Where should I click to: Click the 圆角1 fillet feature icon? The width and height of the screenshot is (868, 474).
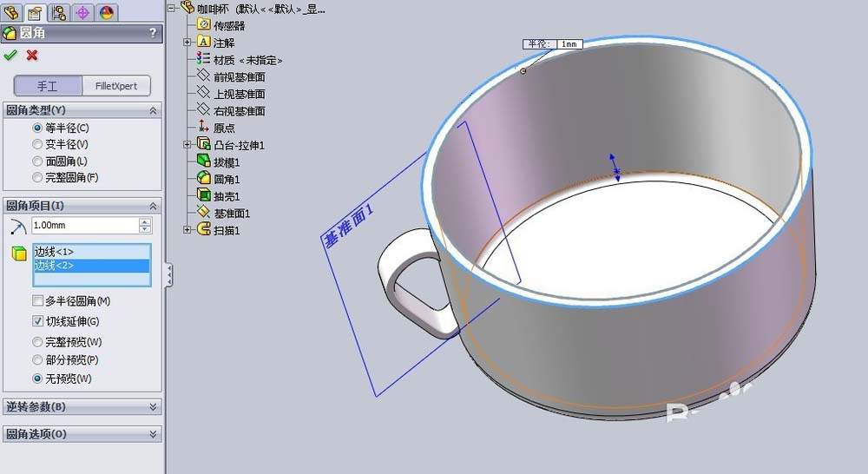204,178
